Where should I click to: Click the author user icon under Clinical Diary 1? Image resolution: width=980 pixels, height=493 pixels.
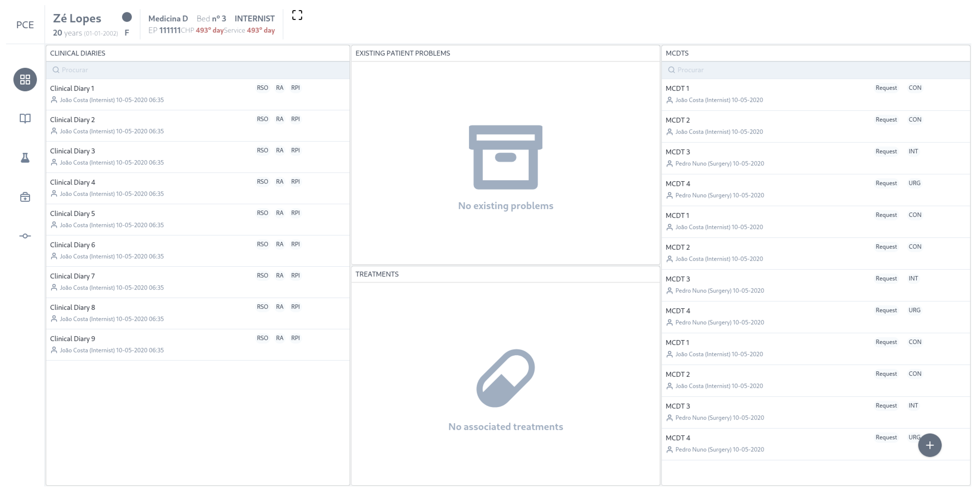click(54, 100)
